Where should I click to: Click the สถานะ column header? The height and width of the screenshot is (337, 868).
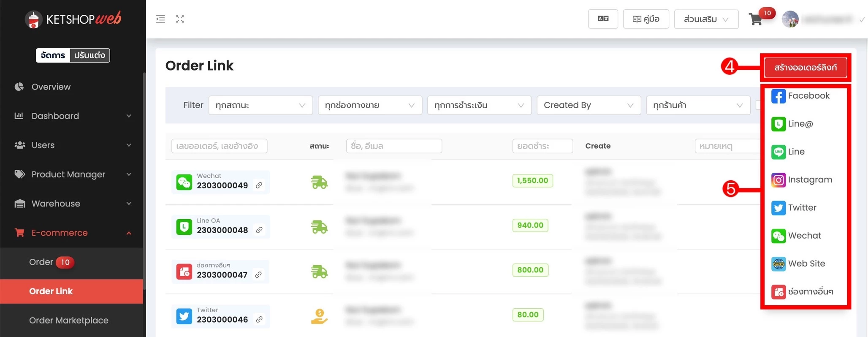320,146
